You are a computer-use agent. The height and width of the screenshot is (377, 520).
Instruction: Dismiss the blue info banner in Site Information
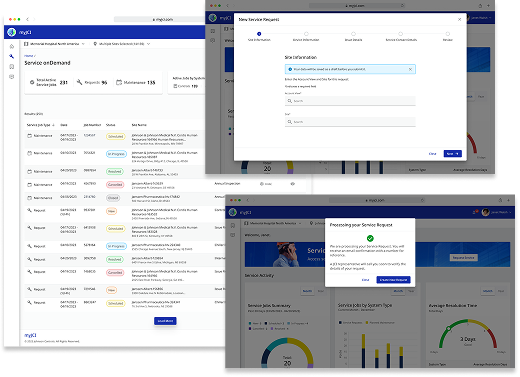[x=410, y=69]
